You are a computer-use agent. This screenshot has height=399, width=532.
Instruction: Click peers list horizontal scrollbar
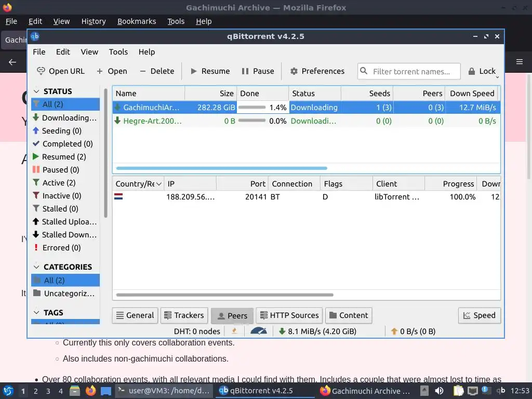coord(224,295)
